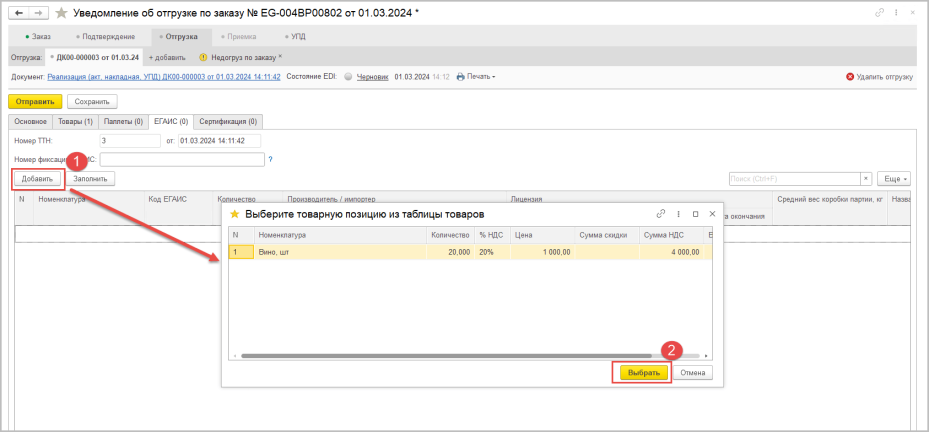Open the Основное tab
The image size is (929, 432).
click(x=30, y=121)
